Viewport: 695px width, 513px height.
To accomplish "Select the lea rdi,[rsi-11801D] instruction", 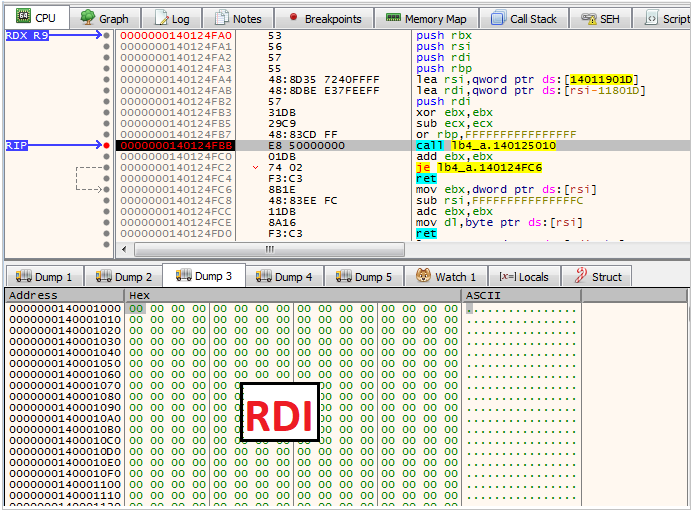I will (x=531, y=90).
